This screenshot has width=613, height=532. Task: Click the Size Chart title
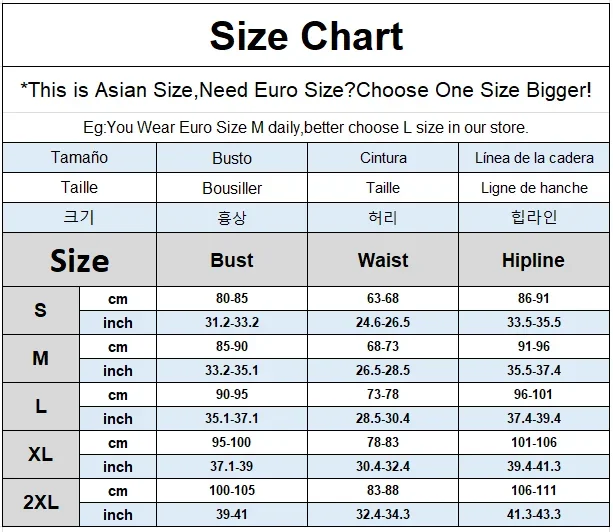[306, 36]
